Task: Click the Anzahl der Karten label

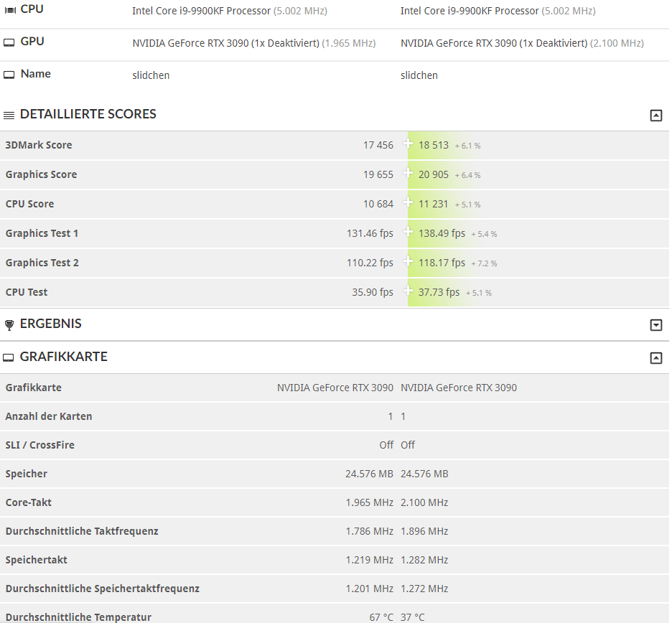Action: 48,416
